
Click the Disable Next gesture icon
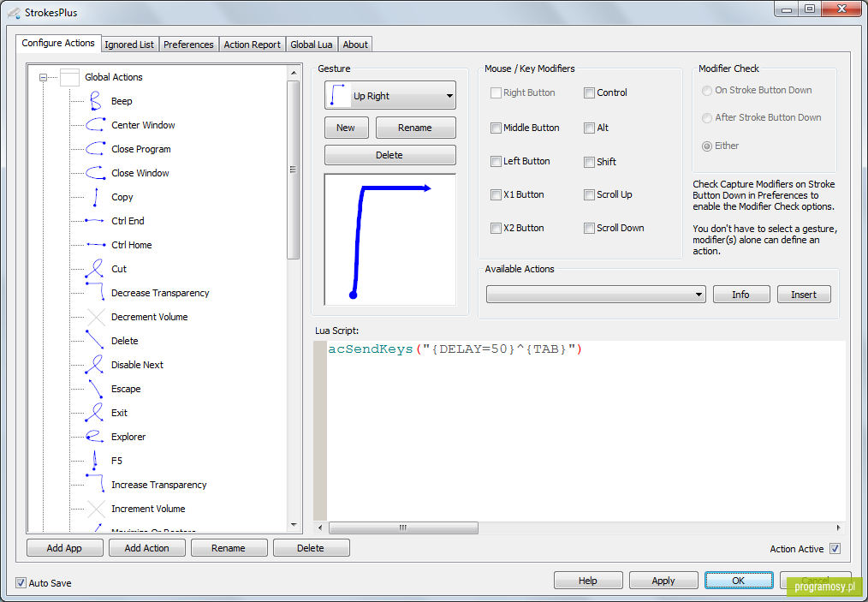click(95, 365)
